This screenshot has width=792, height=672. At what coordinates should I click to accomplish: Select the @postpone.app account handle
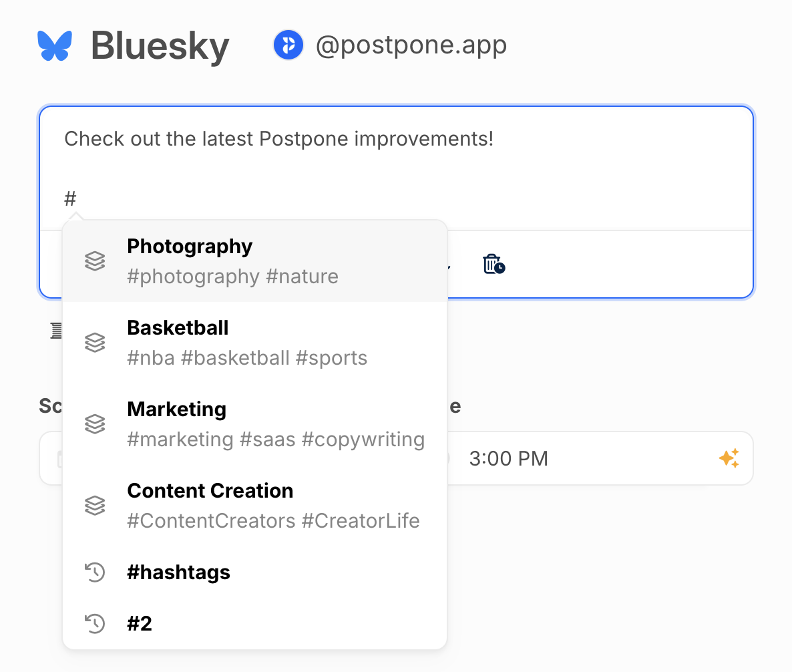[411, 45]
